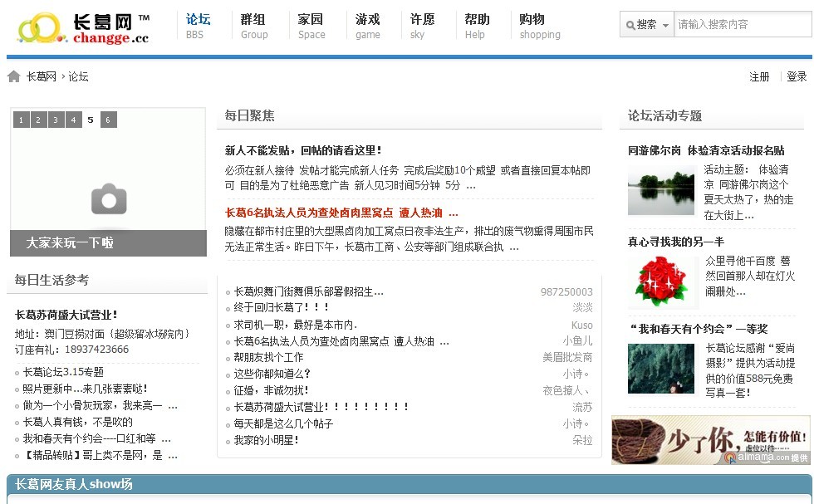
Task: Select slideshow page 1
Action: tap(21, 120)
